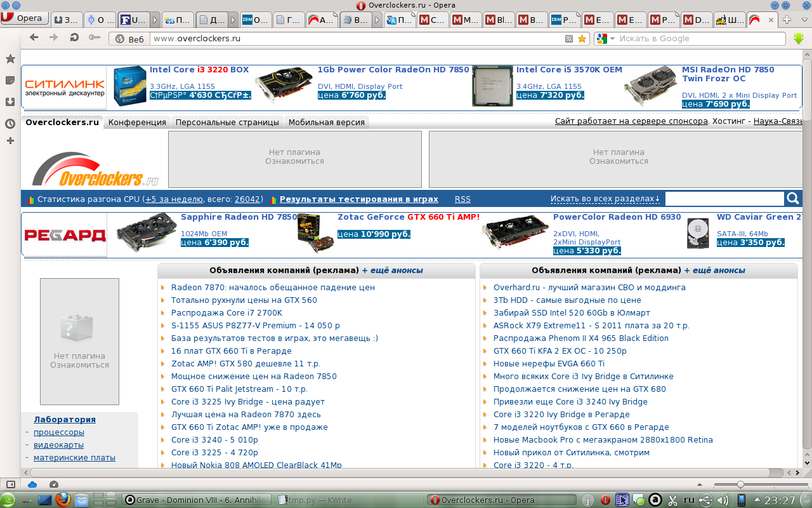The height and width of the screenshot is (508, 812).
Task: Switch to the Grave - Dominion VIII taskbar window
Action: point(197,500)
